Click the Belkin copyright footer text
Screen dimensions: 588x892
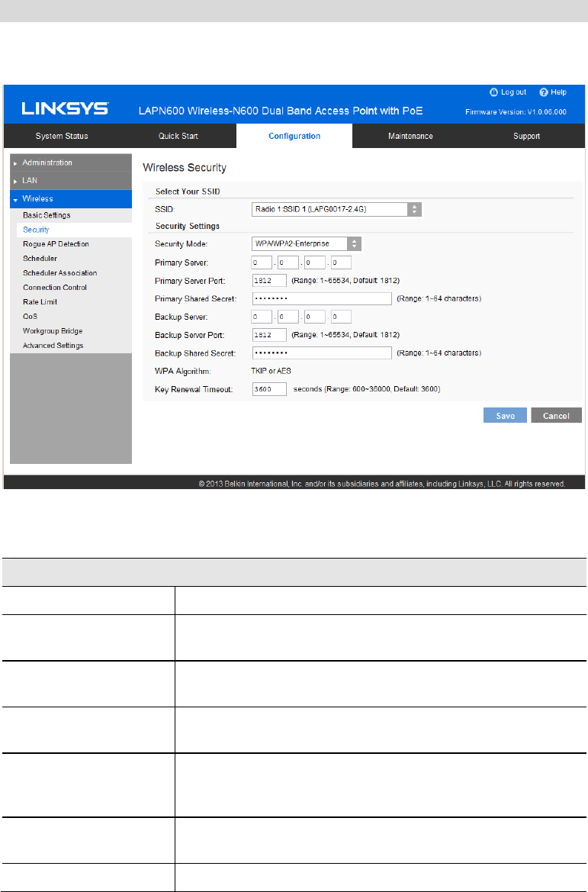pyautogui.click(x=381, y=484)
